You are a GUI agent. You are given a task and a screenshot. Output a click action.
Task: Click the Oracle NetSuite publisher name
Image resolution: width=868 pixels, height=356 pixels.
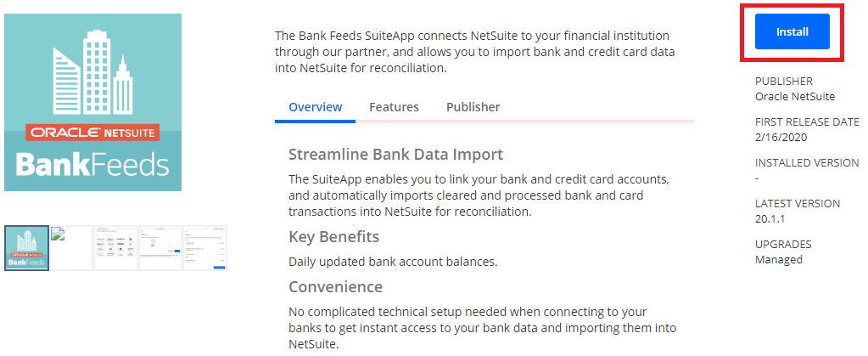click(x=795, y=97)
